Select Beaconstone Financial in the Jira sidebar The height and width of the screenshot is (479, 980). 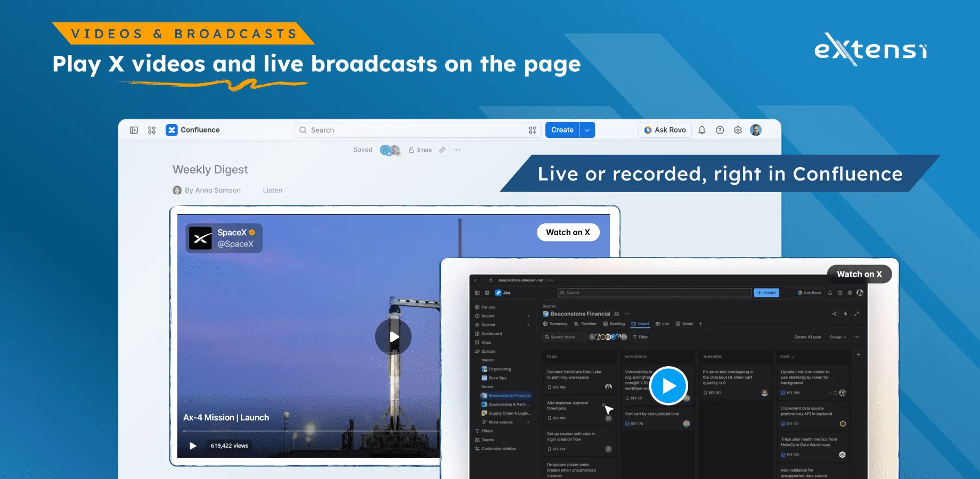pyautogui.click(x=506, y=395)
